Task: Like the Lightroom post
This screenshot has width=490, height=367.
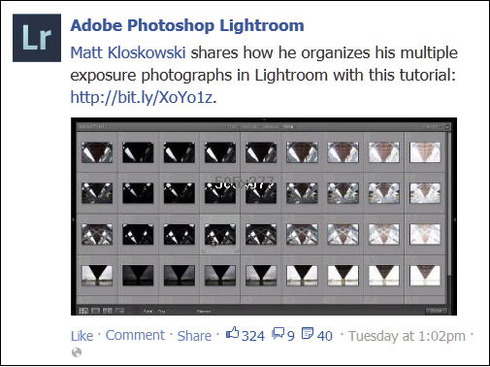Action: pos(82,336)
